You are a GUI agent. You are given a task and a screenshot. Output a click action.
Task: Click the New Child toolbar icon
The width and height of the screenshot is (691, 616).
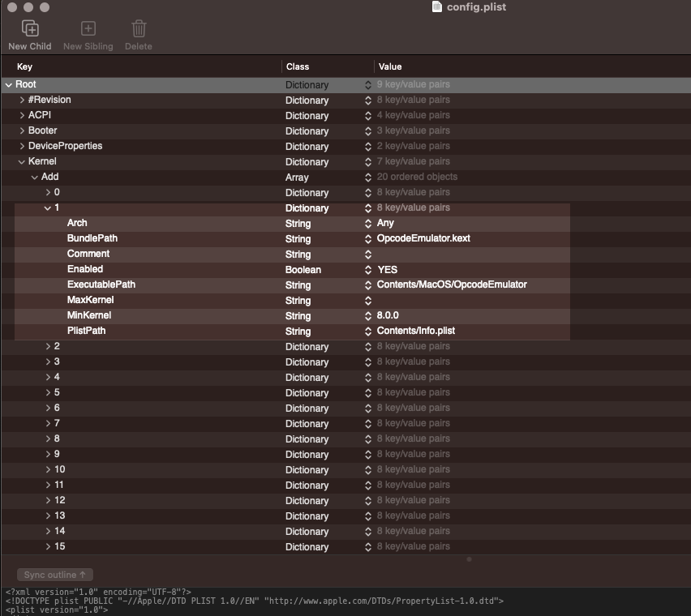(x=30, y=29)
